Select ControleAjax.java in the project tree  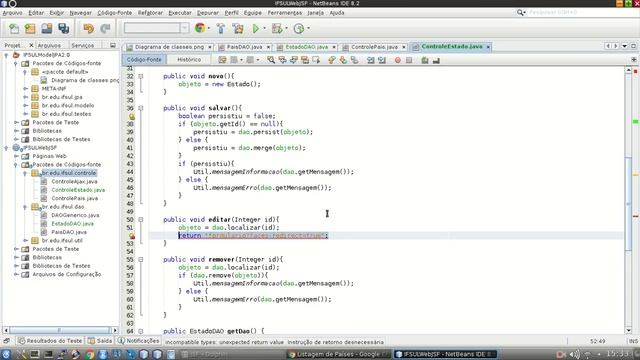[74, 181]
